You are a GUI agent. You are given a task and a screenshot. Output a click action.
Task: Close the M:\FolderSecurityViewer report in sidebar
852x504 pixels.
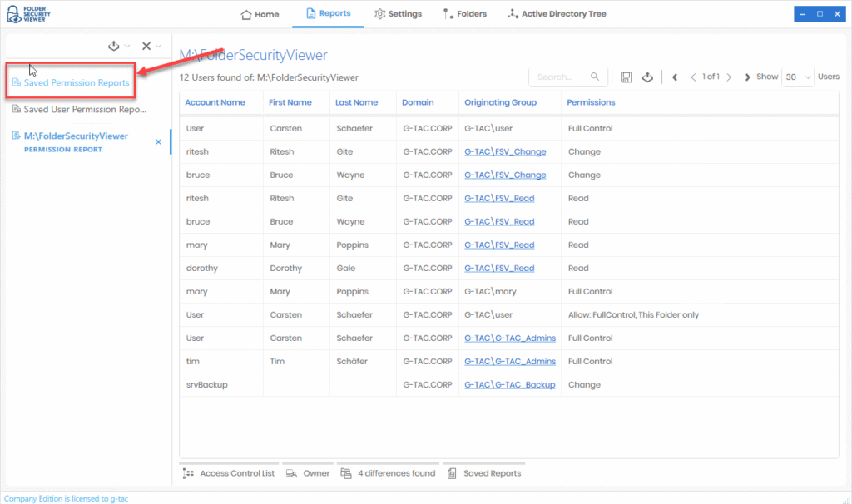tap(158, 141)
